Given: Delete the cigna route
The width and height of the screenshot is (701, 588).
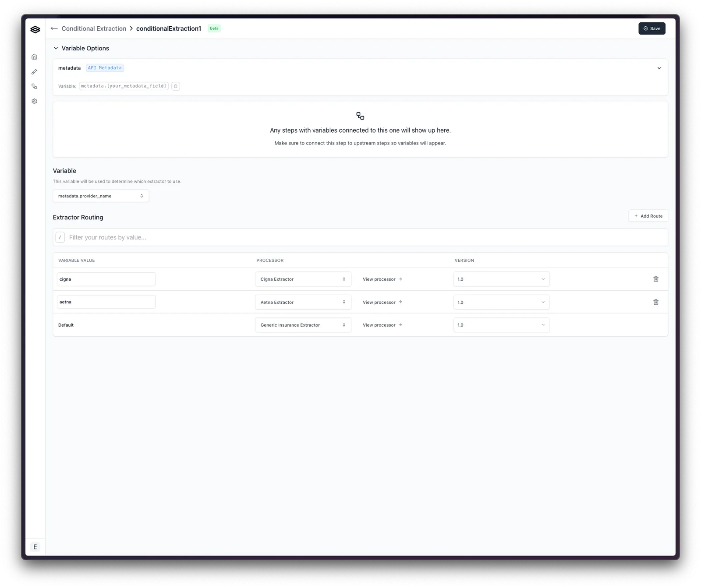Looking at the screenshot, I should 656,279.
